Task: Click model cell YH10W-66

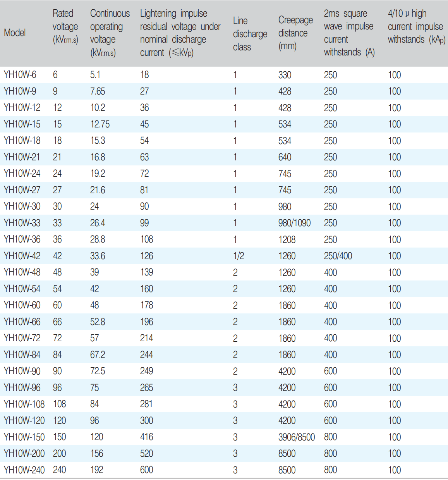Action: click(x=22, y=322)
